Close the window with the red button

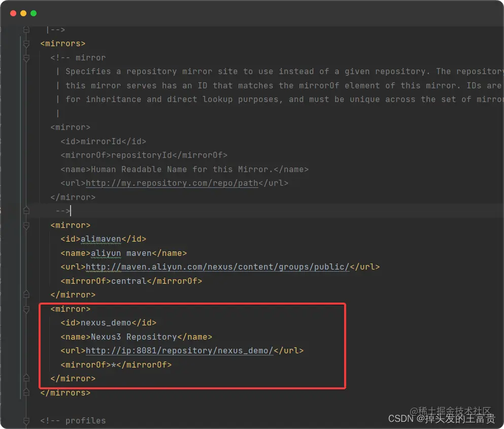[13, 13]
